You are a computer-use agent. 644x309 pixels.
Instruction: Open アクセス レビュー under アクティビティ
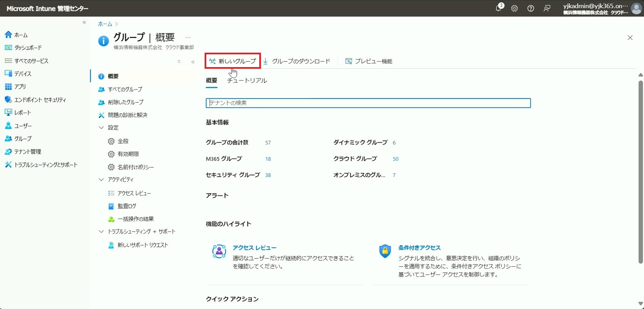point(134,193)
